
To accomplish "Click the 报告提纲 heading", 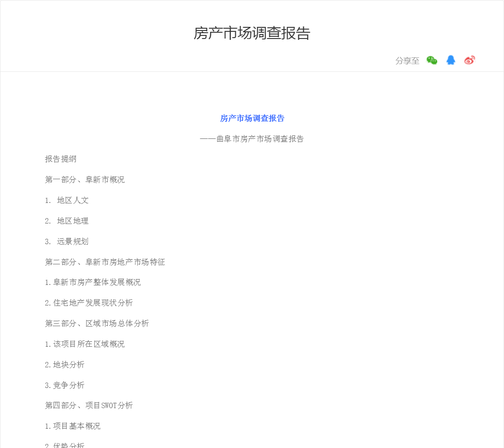I will (61, 159).
